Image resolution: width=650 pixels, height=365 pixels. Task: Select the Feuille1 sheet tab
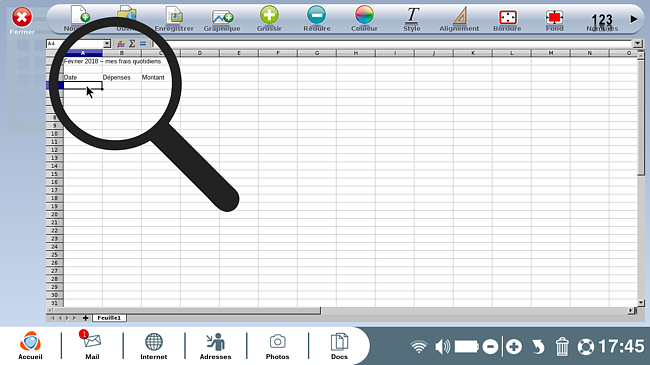(109, 318)
